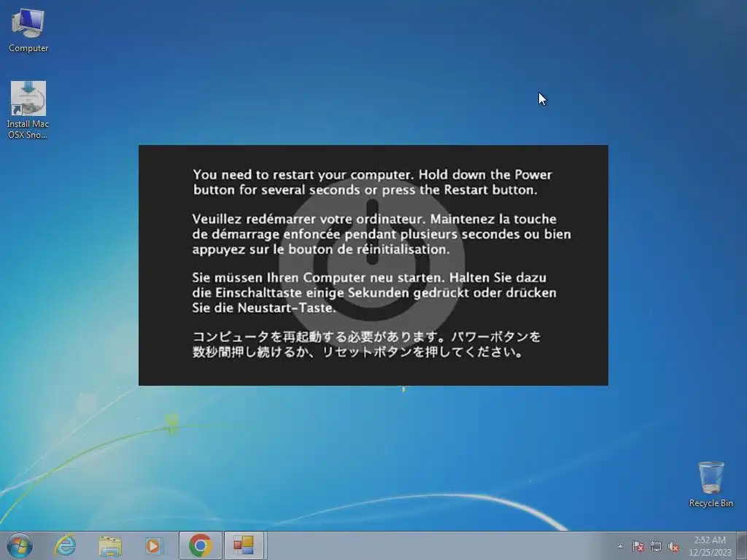Viewport: 747px width, 560px height.
Task: Switch to the Google Chrome taskbar button
Action: click(x=201, y=545)
